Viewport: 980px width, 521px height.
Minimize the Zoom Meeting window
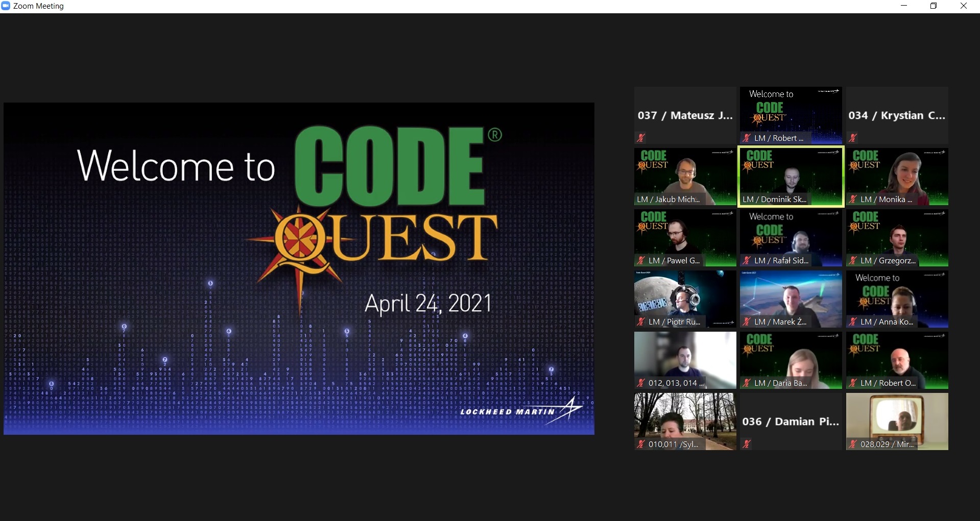pyautogui.click(x=904, y=6)
